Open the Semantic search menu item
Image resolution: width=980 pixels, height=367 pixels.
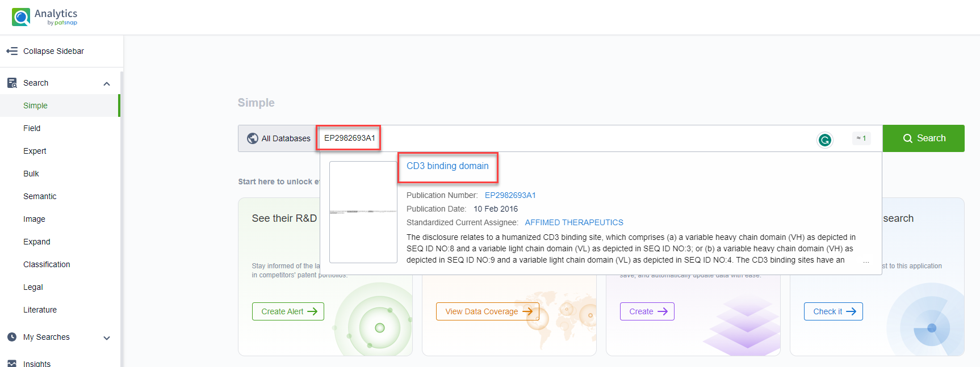(40, 196)
